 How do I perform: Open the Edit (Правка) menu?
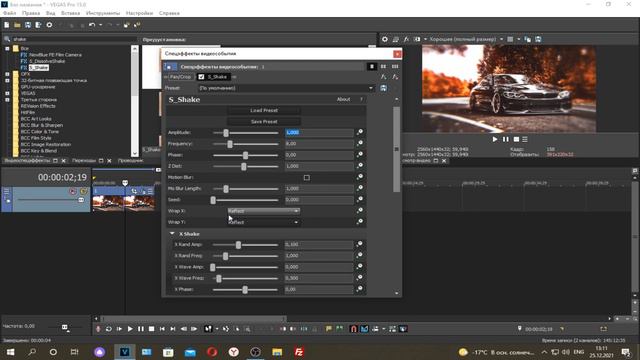pyautogui.click(x=31, y=13)
